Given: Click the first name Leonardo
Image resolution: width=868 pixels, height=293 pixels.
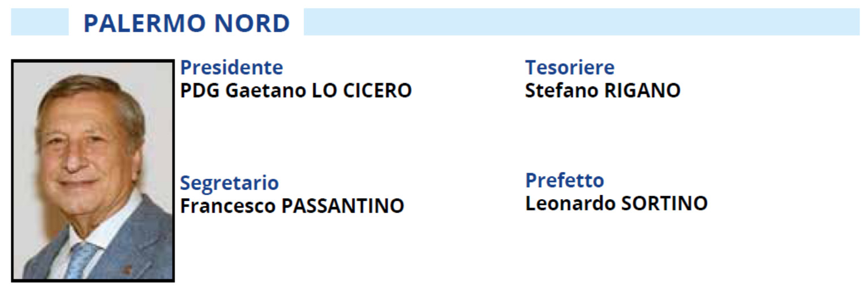Looking at the screenshot, I should click(x=571, y=203).
